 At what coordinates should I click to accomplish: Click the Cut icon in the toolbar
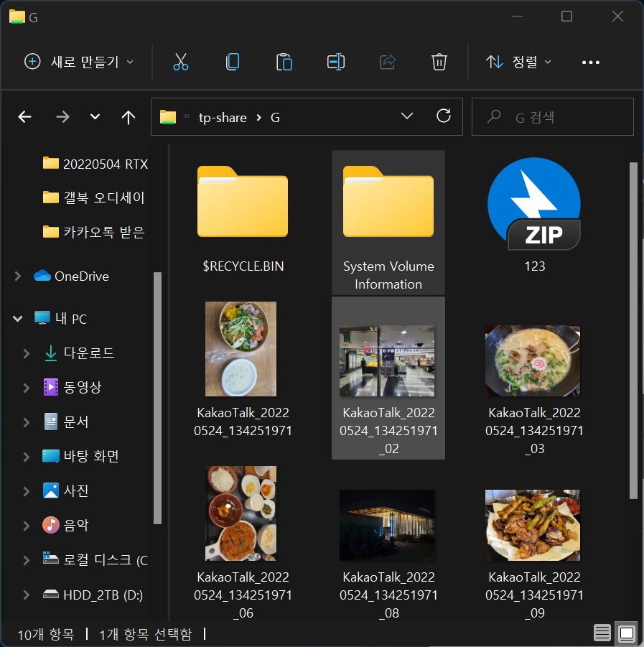180,62
